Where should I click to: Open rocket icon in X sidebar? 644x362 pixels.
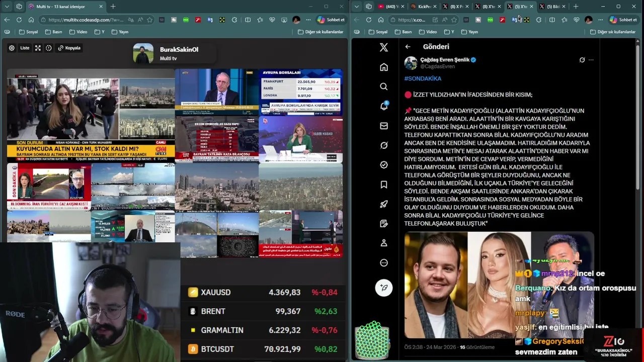[x=384, y=204]
